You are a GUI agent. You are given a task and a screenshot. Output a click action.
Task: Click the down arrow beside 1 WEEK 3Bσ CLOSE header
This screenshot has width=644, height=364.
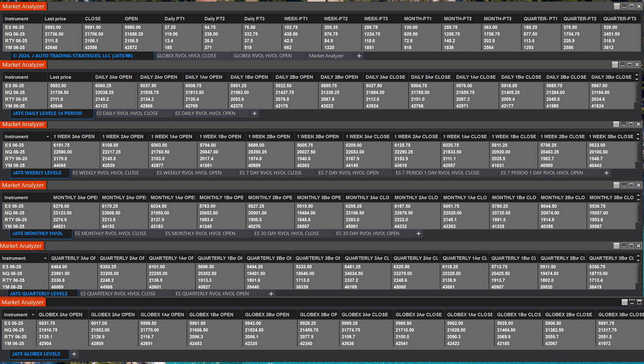(x=637, y=139)
